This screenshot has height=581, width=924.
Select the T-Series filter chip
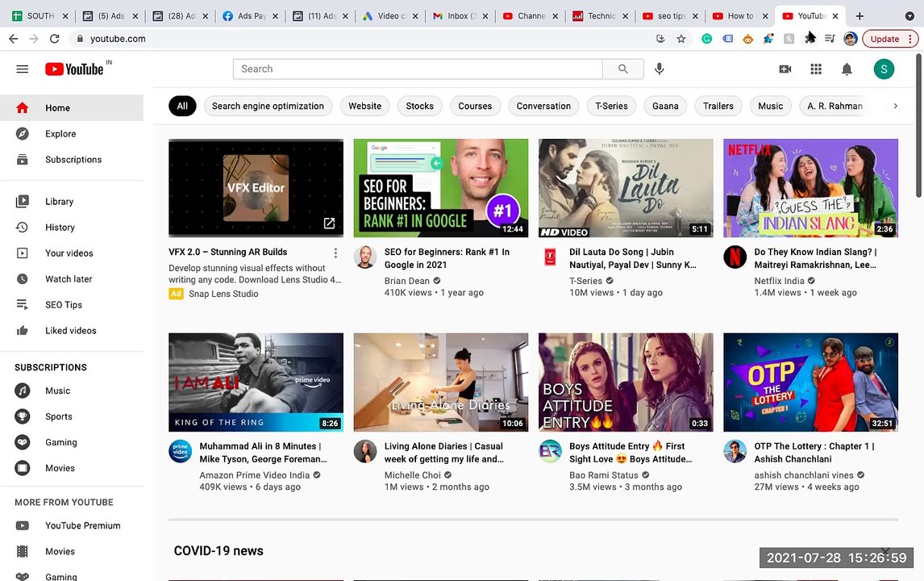coord(611,107)
